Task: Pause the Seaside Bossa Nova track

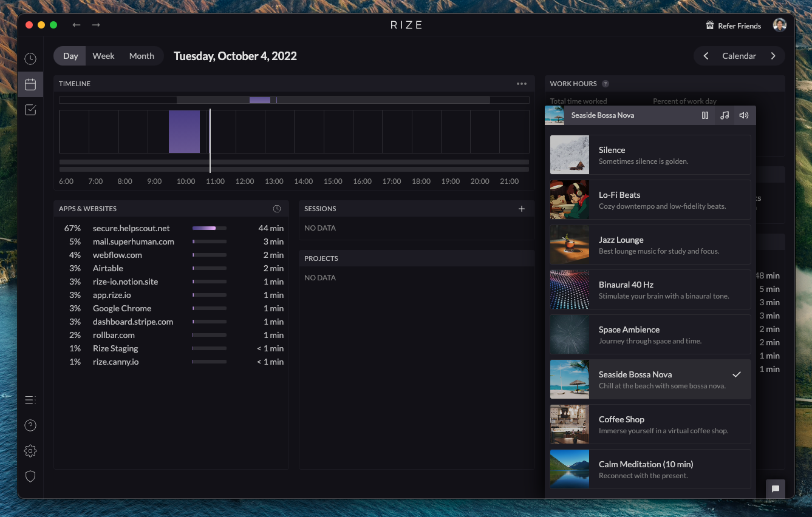Action: [705, 115]
